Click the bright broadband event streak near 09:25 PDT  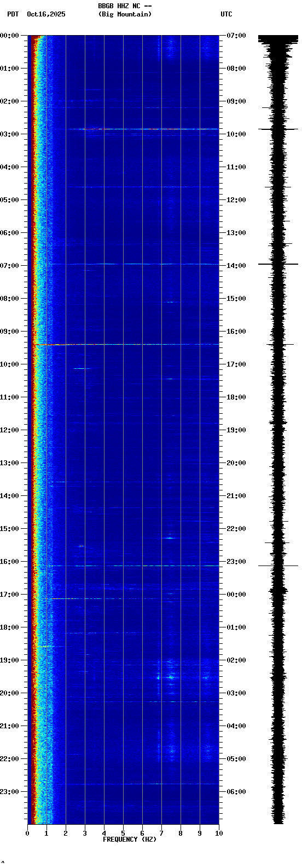click(126, 345)
